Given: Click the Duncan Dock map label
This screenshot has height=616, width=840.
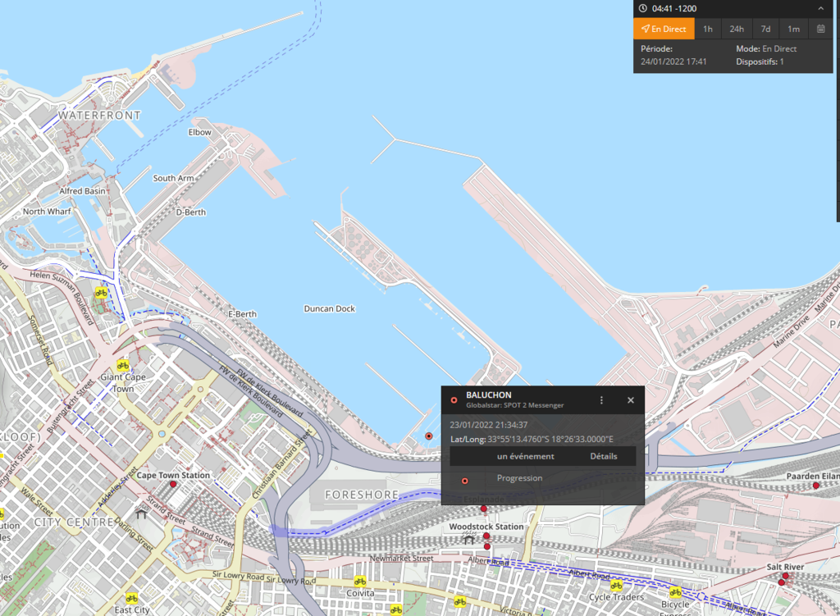Looking at the screenshot, I should pos(330,309).
